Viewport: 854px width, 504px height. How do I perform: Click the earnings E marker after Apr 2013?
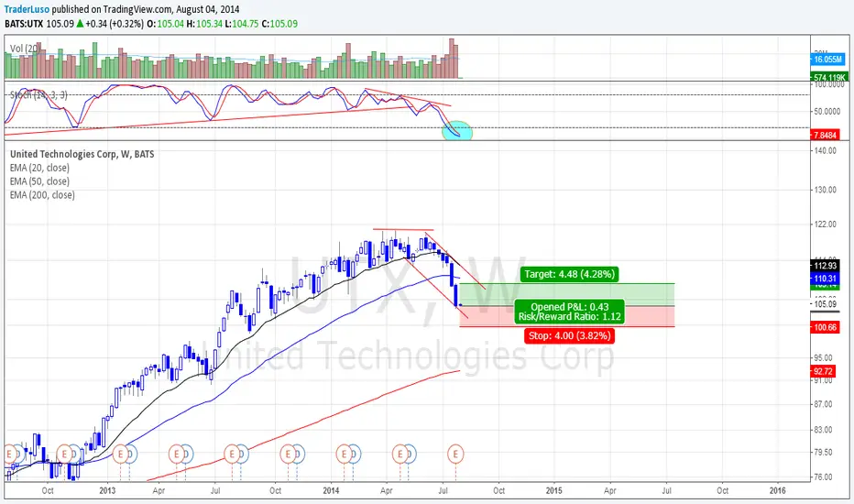point(176,454)
